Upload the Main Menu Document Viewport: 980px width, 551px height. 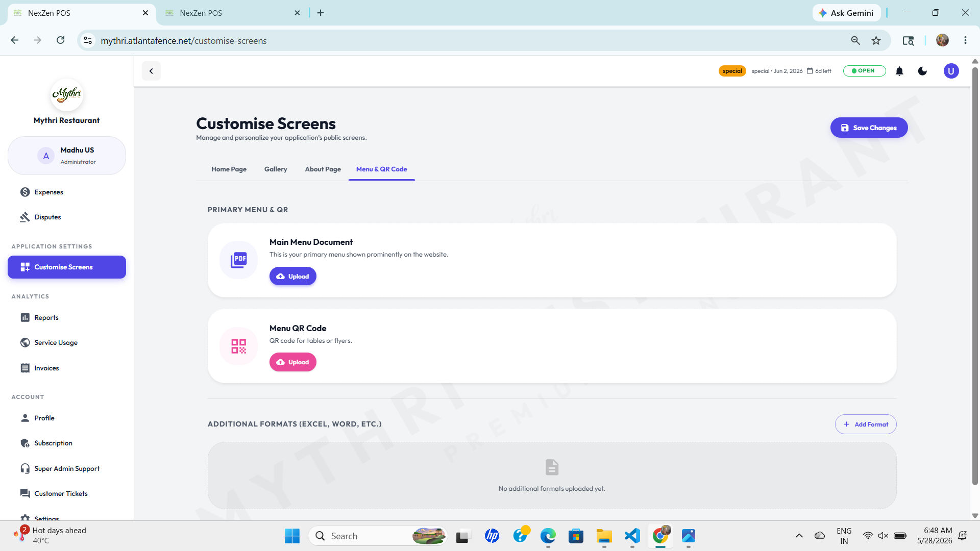[x=293, y=276]
